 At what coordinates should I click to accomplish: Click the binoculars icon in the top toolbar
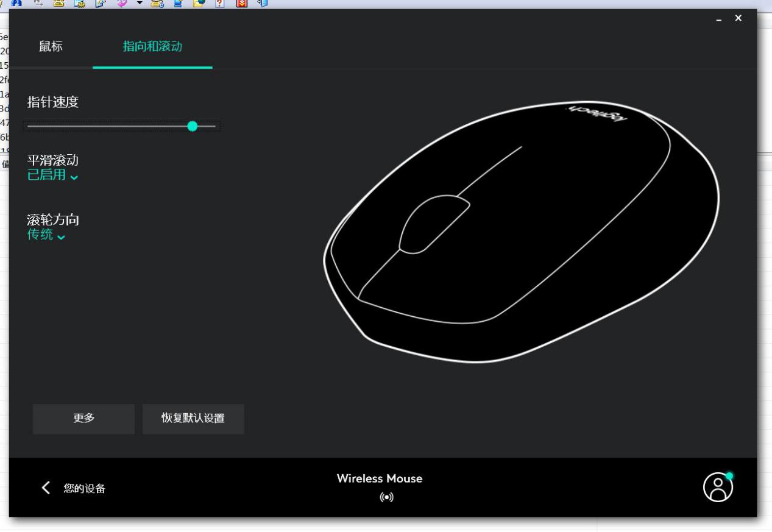16,2
